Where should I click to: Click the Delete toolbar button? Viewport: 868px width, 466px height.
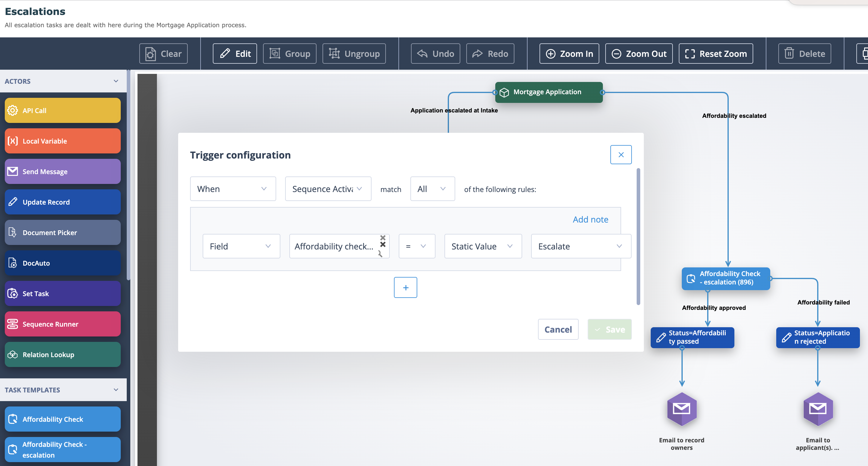click(805, 54)
